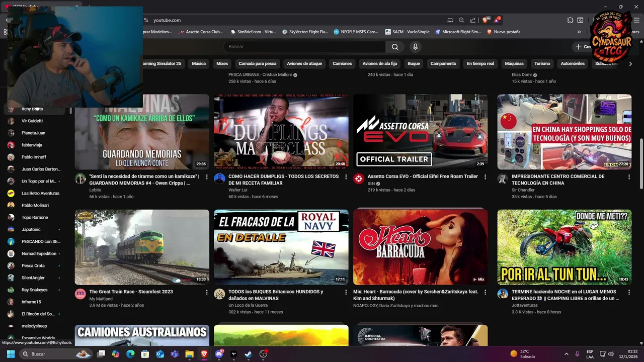Open the Brave Shields lion icon
Screen dimensions: 644x362
point(486,20)
